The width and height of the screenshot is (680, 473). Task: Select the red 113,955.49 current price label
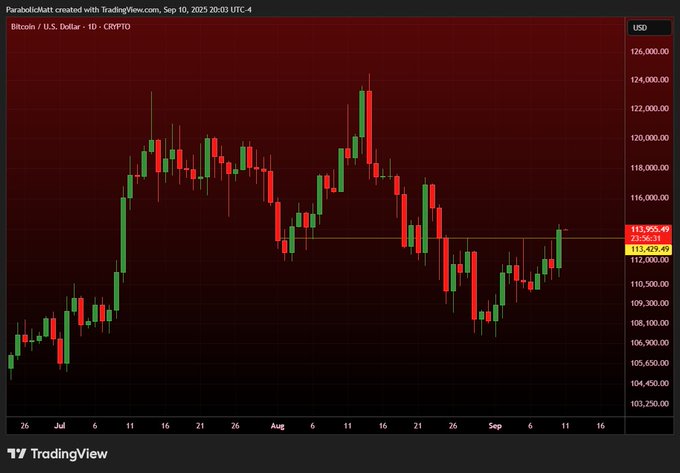[x=649, y=229]
